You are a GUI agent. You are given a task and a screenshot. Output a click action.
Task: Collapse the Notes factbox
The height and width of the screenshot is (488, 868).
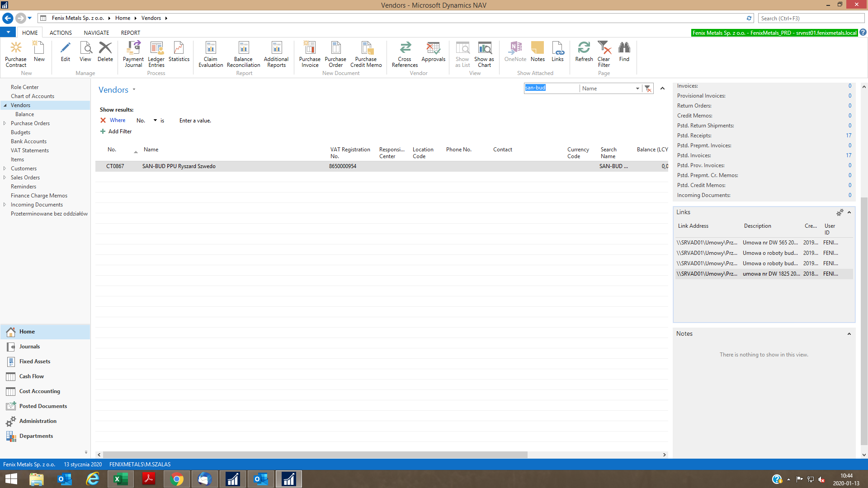pos(849,334)
